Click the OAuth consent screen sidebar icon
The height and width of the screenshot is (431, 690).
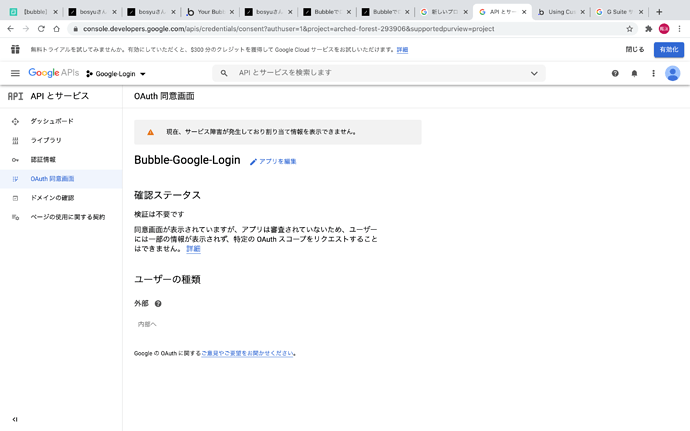point(15,179)
